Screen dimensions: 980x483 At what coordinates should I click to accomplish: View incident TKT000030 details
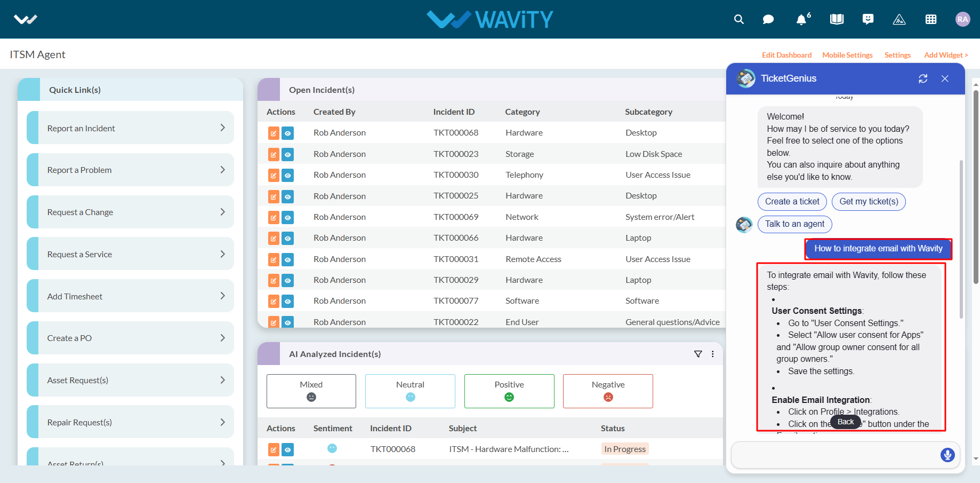287,175
